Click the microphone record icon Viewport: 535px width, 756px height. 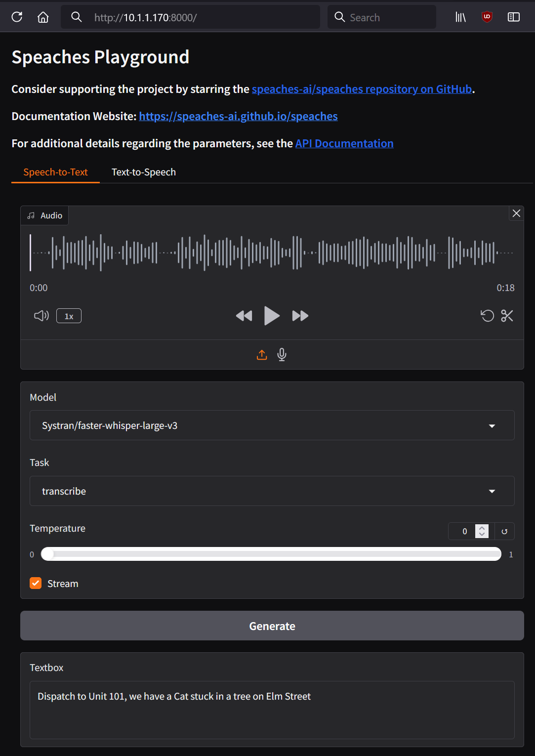[282, 355]
